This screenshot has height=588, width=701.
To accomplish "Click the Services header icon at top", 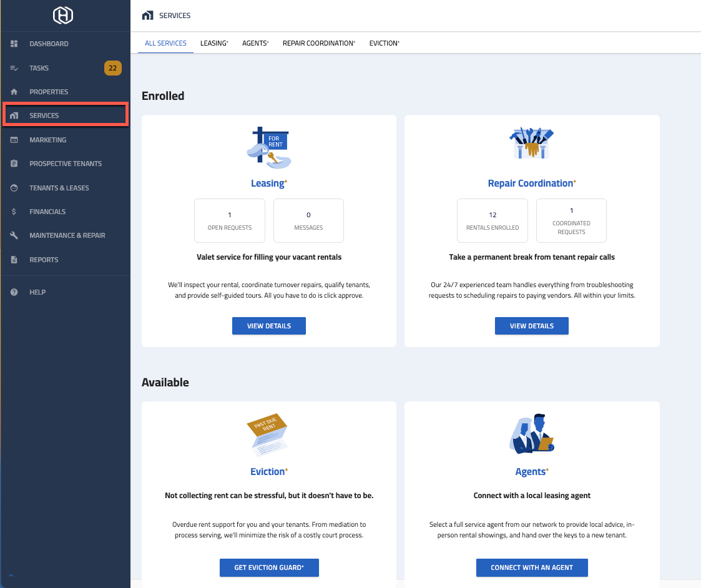I will pyautogui.click(x=147, y=16).
